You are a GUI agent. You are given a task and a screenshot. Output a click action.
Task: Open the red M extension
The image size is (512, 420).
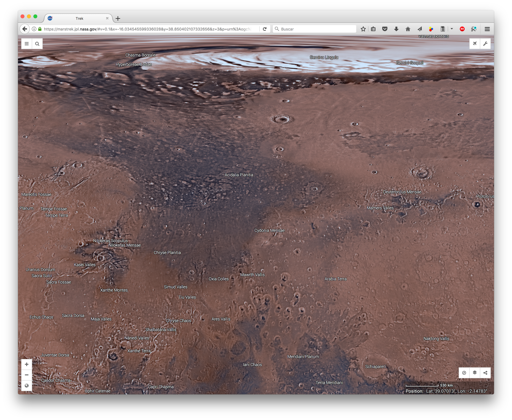pos(462,29)
